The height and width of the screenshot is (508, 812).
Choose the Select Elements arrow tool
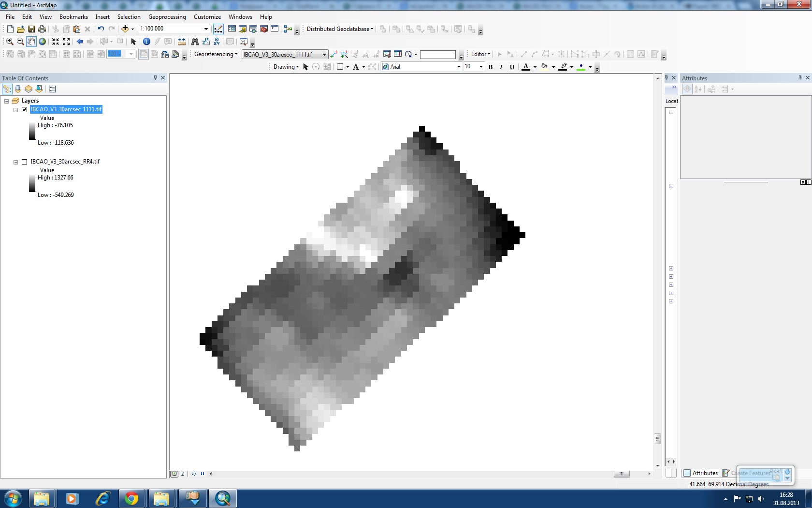pos(134,42)
